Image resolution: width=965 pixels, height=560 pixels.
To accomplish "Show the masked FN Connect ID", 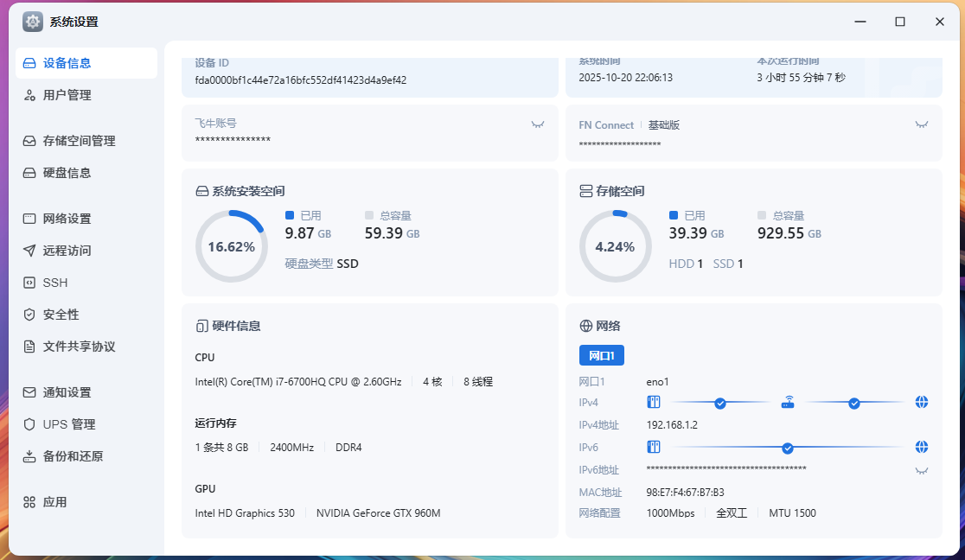I will click(922, 124).
